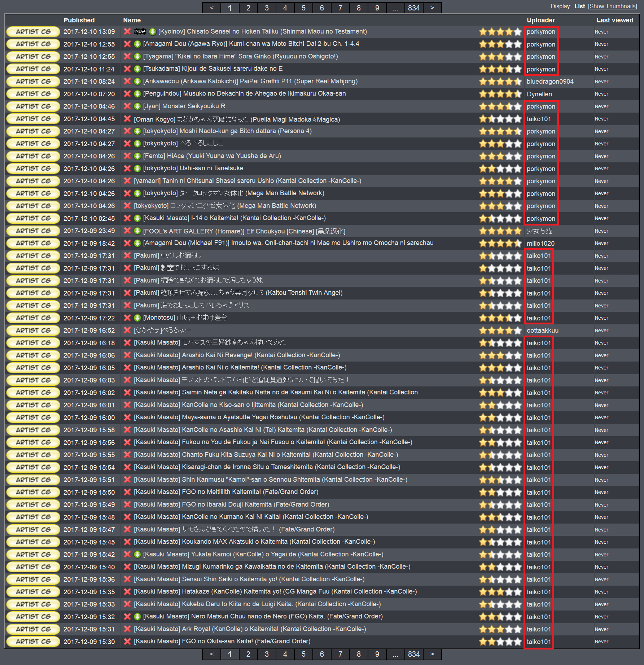This screenshot has width=644, height=665.
Task: Open page 9 in the bottom pager
Action: (x=377, y=654)
